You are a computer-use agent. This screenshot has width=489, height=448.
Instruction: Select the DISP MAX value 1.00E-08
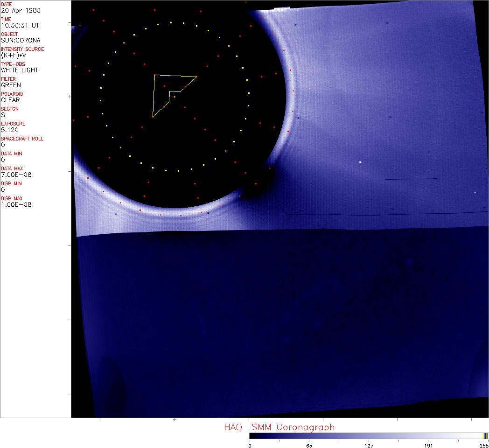(x=16, y=204)
